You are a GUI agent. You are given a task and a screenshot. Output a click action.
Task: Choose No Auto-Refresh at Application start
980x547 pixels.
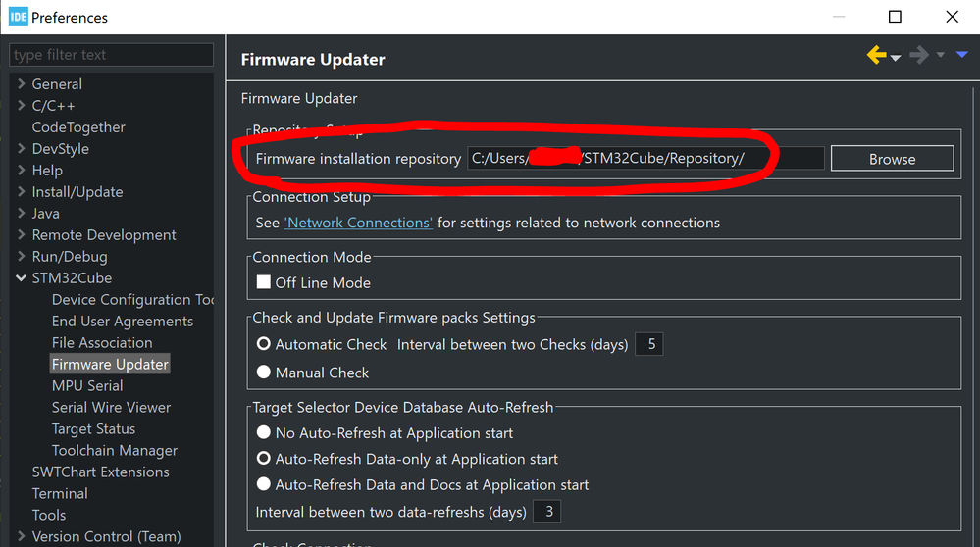[263, 433]
